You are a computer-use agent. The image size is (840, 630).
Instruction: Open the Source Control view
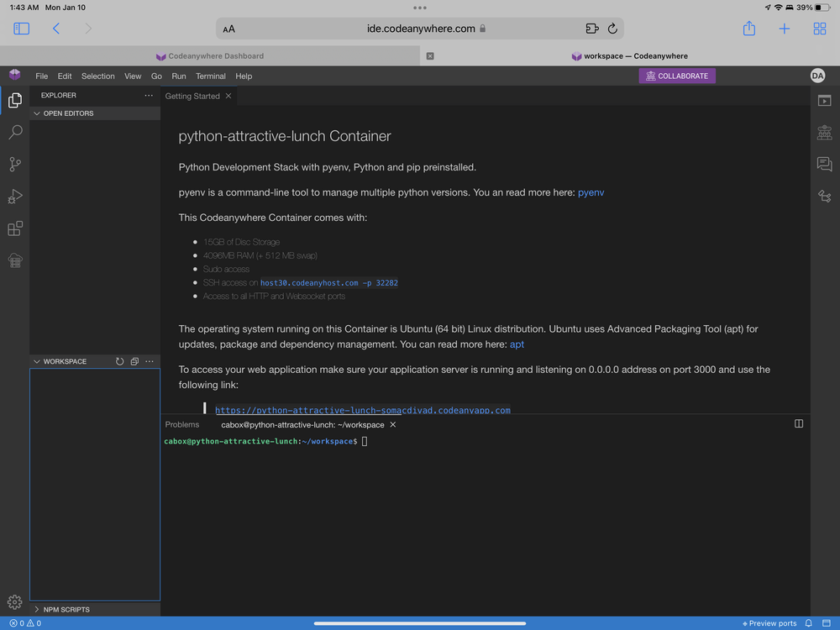click(15, 164)
